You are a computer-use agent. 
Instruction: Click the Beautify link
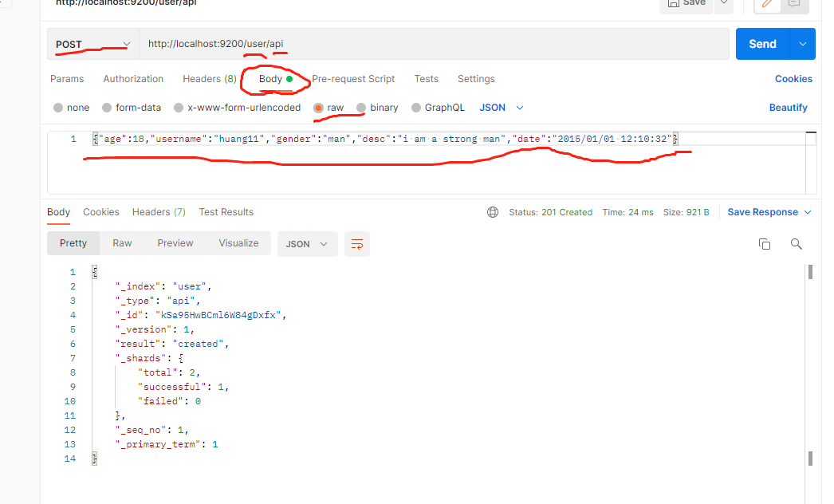[x=788, y=107]
